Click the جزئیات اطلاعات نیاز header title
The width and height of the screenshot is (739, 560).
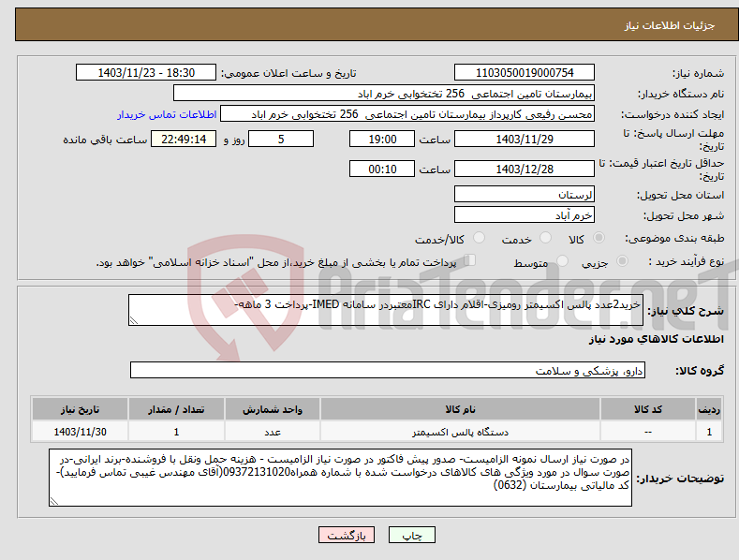pyautogui.click(x=670, y=25)
